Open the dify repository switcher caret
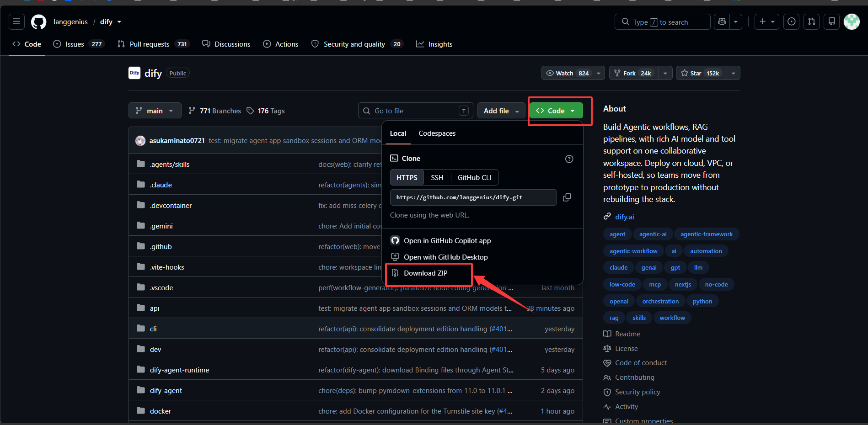 click(119, 22)
